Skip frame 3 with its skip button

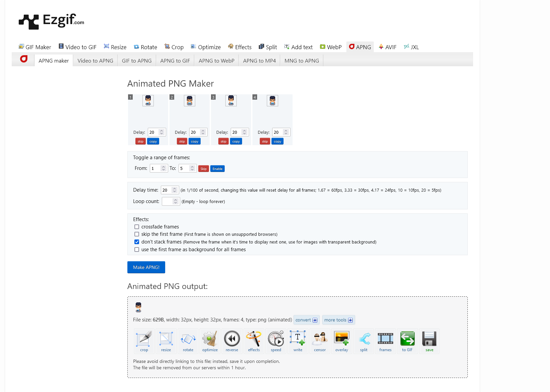pyautogui.click(x=223, y=141)
